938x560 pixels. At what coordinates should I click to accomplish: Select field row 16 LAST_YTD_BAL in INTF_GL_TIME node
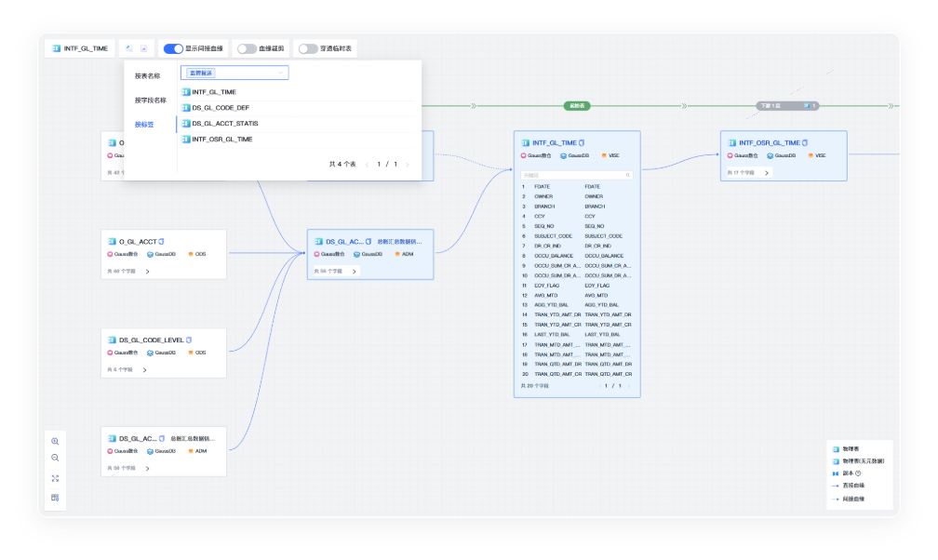[x=577, y=335]
